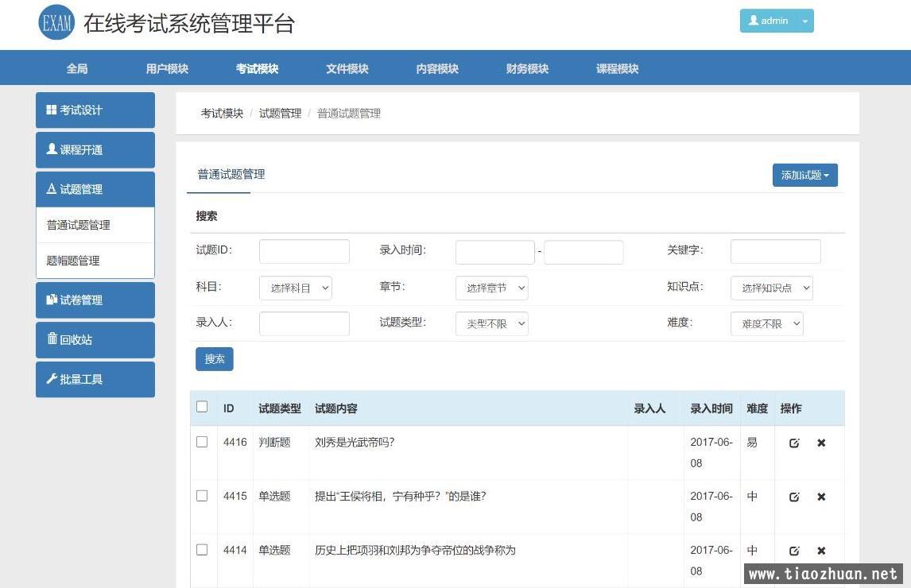The width and height of the screenshot is (911, 588).
Task: Click the delete X icon for question 4415
Action: (x=821, y=497)
